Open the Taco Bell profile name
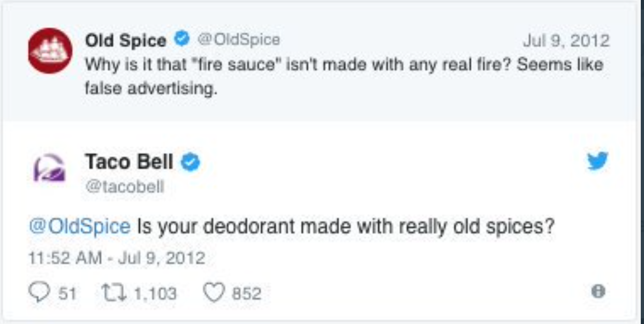The height and width of the screenshot is (324, 644). click(x=129, y=162)
